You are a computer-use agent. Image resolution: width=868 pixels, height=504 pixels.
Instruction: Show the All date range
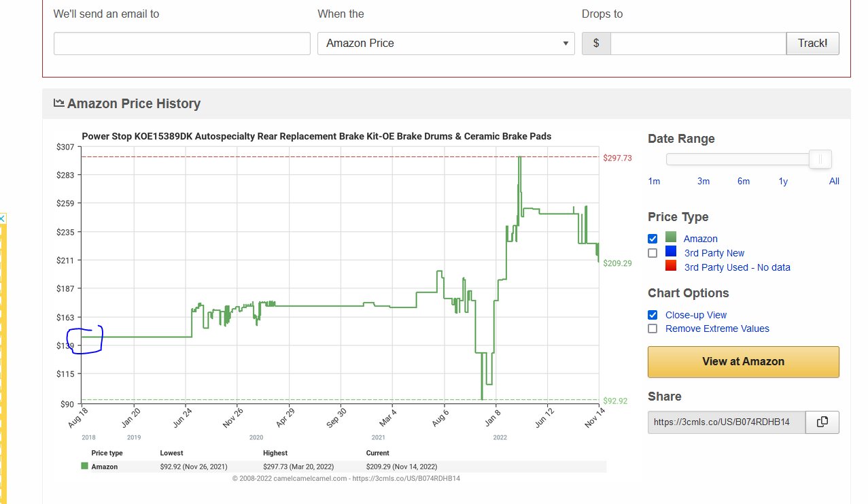pyautogui.click(x=834, y=181)
